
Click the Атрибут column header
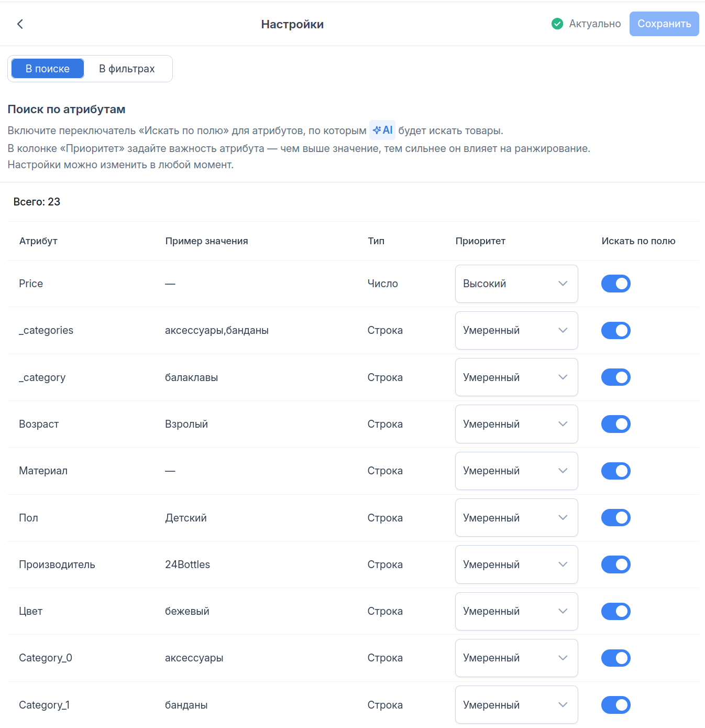(38, 241)
